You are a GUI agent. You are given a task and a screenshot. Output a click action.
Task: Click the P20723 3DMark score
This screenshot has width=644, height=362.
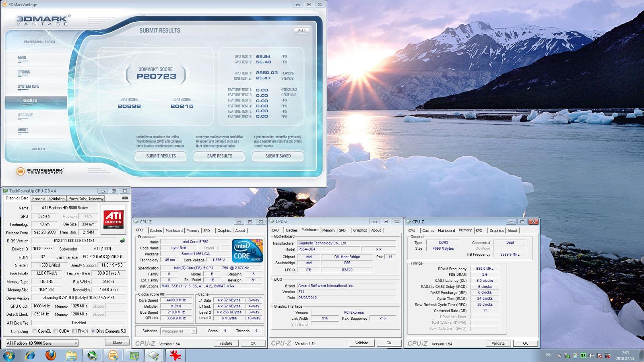[156, 77]
